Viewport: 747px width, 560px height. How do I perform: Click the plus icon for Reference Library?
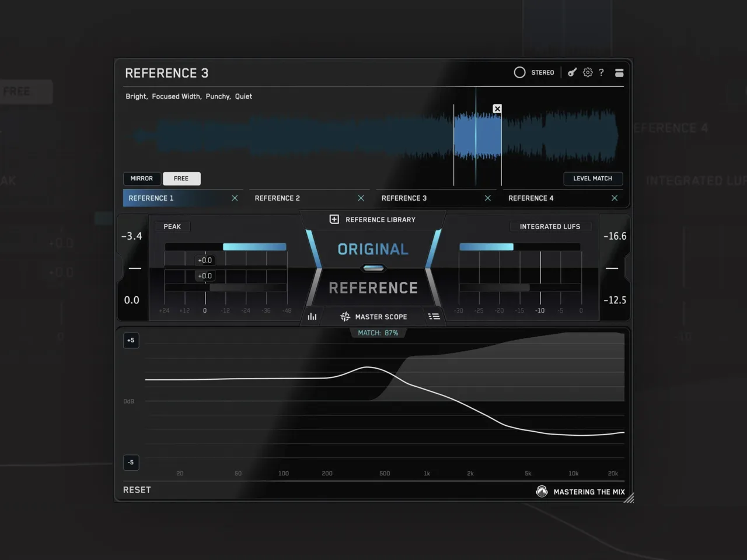point(334,219)
